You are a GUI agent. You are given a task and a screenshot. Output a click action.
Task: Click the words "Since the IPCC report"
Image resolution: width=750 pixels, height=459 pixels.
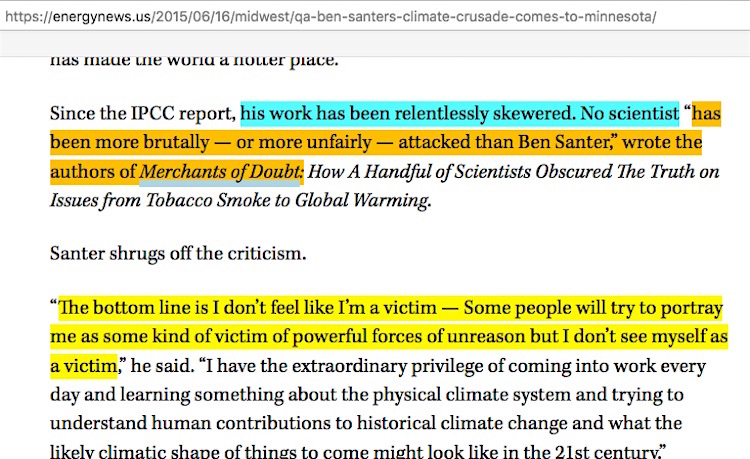tap(143, 112)
